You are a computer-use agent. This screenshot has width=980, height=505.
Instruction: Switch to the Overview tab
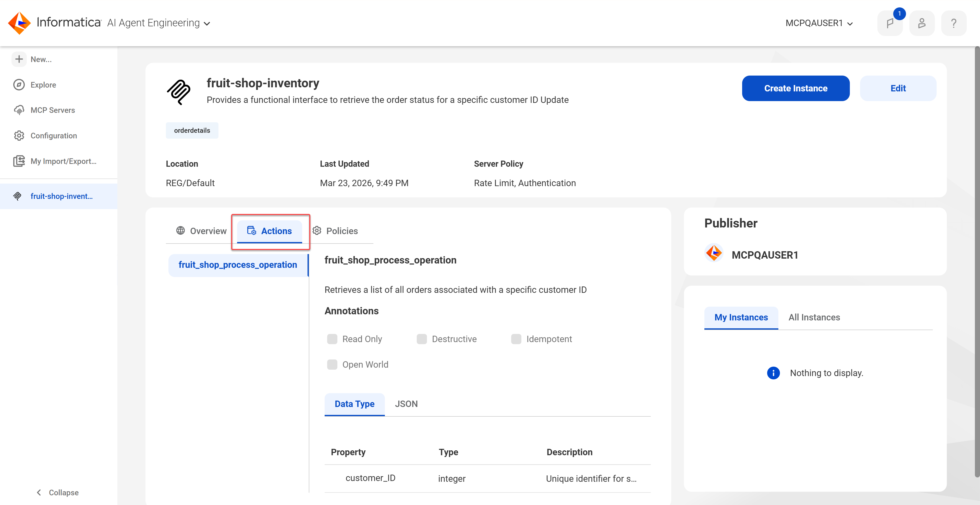[201, 231]
